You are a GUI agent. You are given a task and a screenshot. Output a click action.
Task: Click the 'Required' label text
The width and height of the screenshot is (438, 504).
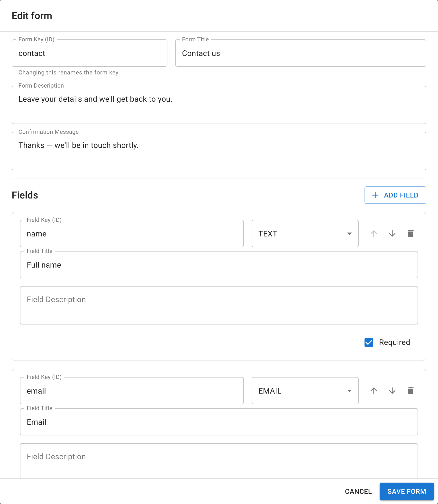(x=394, y=342)
